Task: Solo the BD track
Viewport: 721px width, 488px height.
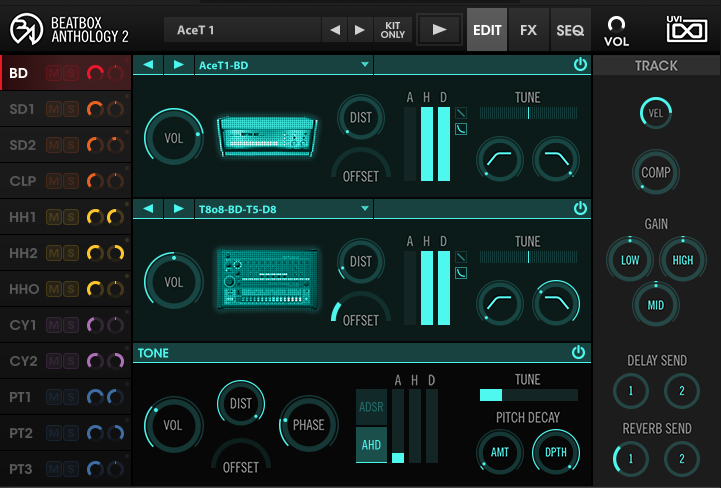Action: tap(71, 73)
